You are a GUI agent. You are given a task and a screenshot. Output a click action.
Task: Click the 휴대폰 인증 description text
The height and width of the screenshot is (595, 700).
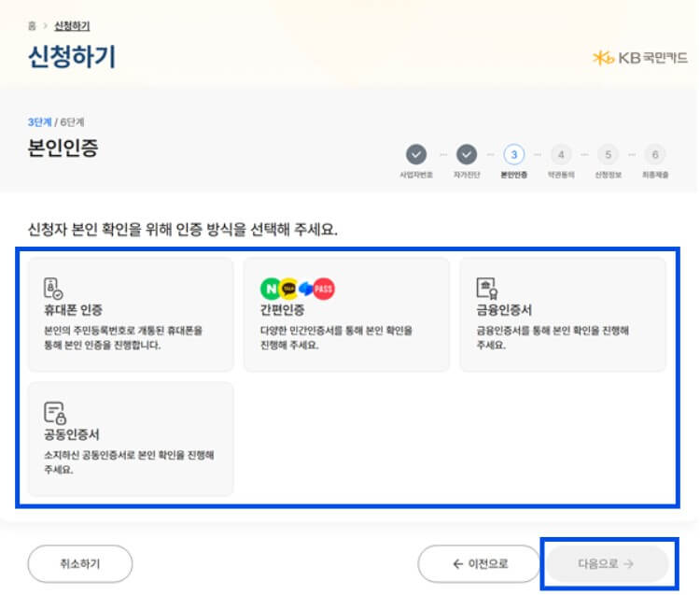[123, 338]
